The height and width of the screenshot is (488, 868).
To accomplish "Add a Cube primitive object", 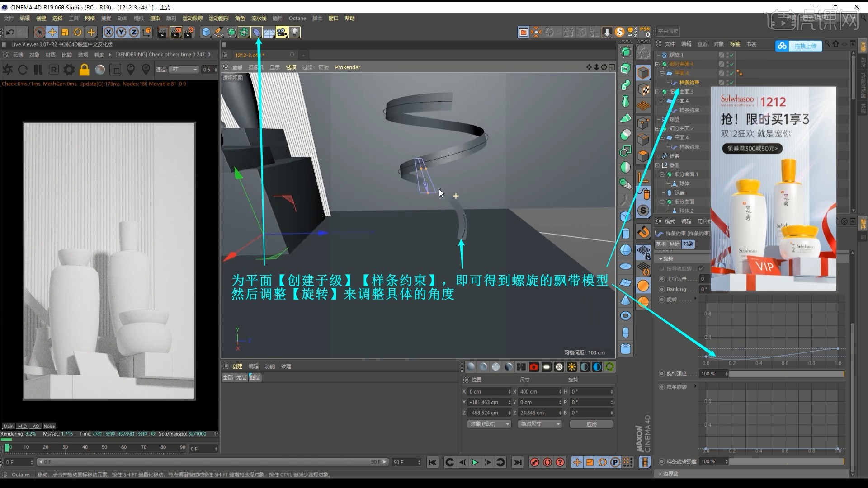I will [206, 32].
